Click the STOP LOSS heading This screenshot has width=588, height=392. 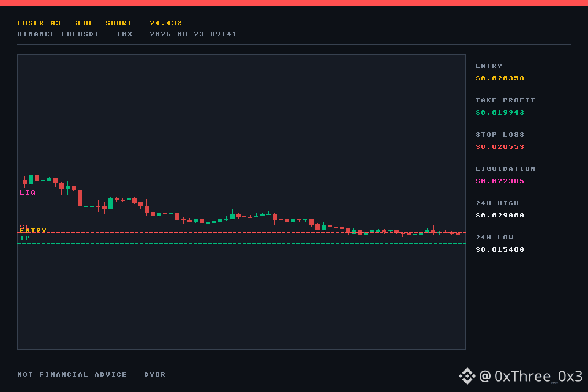click(500, 134)
